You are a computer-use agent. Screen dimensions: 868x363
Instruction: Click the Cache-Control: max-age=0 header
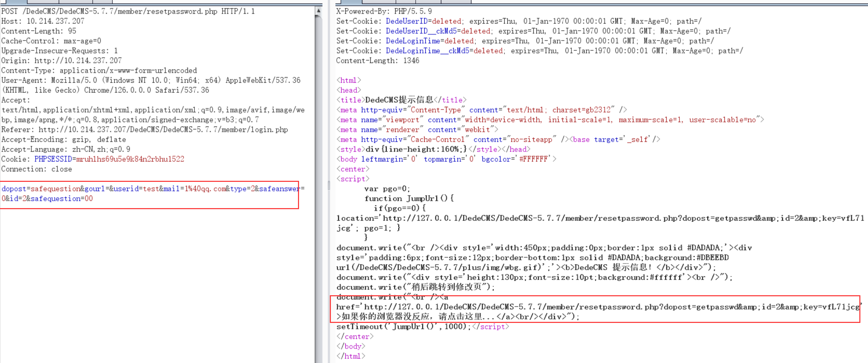(51, 41)
